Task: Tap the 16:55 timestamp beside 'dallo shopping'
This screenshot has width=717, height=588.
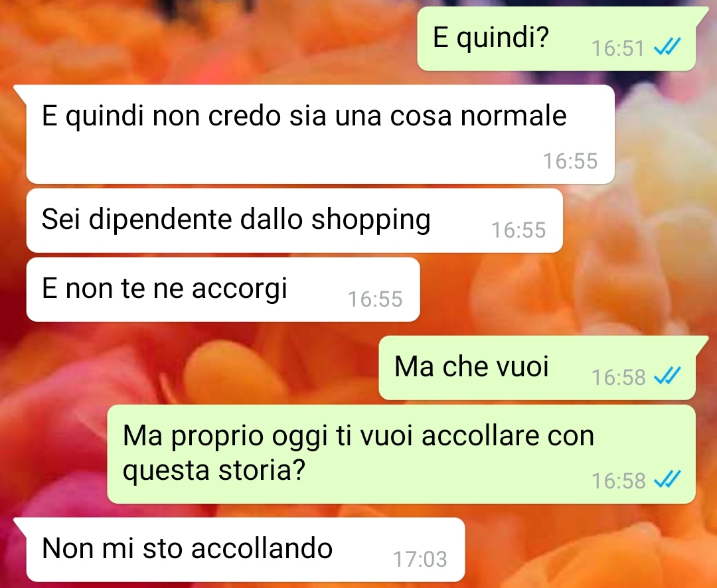Action: click(518, 230)
